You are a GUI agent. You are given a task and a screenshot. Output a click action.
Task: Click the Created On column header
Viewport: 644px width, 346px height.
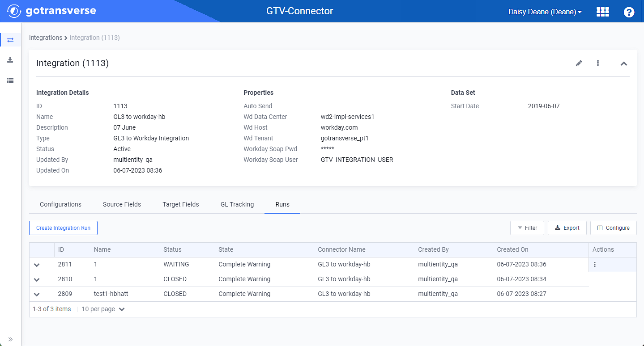coord(512,249)
